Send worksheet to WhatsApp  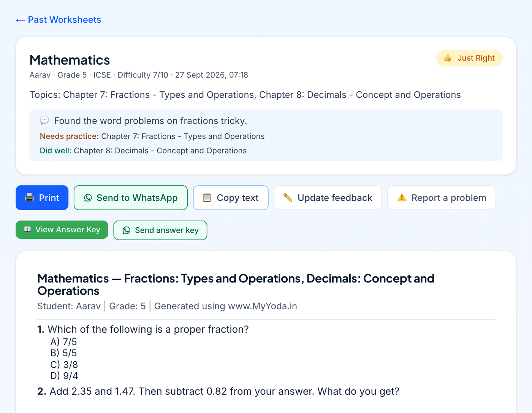pos(131,198)
